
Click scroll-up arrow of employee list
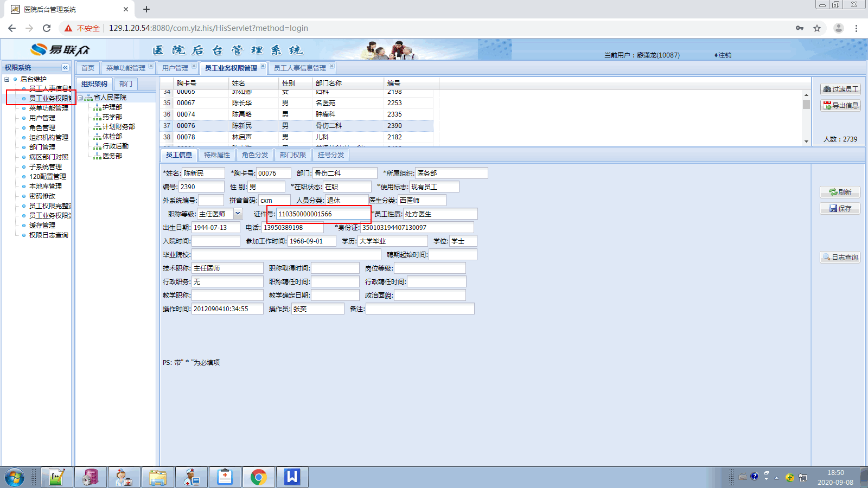tap(807, 94)
